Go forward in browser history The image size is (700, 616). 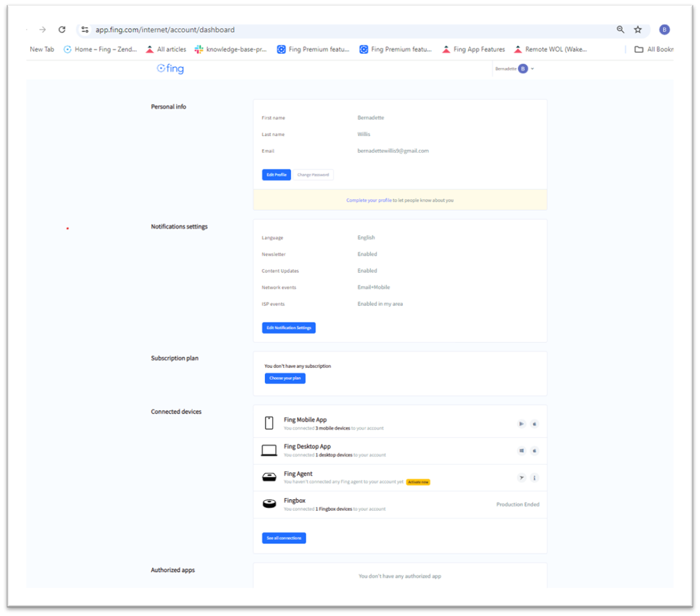click(43, 30)
